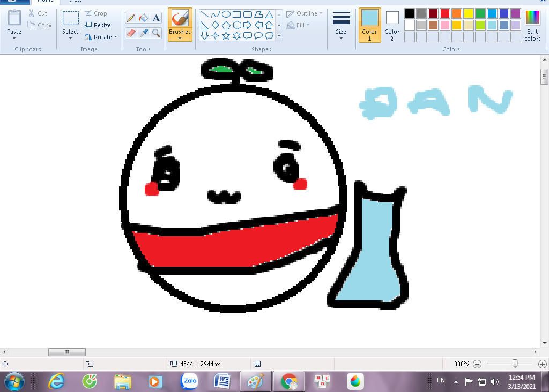Pick the green color swatch
The image size is (549, 392).
point(480,13)
